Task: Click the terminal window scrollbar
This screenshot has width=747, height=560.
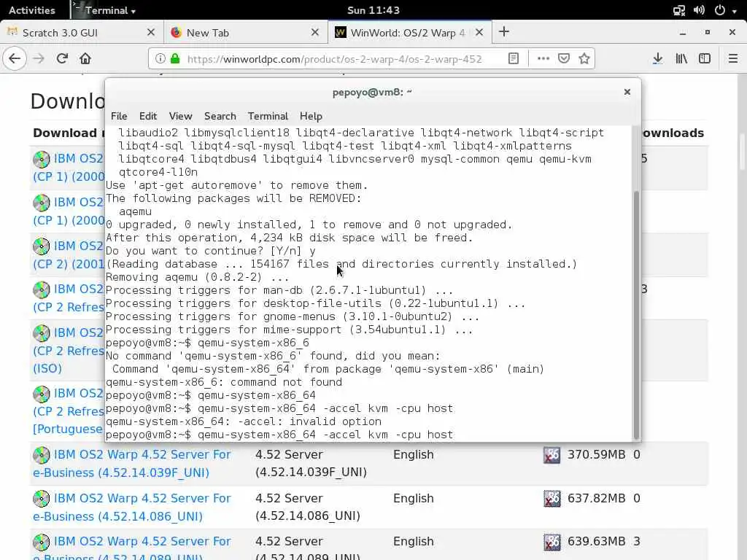Action: (x=635, y=315)
